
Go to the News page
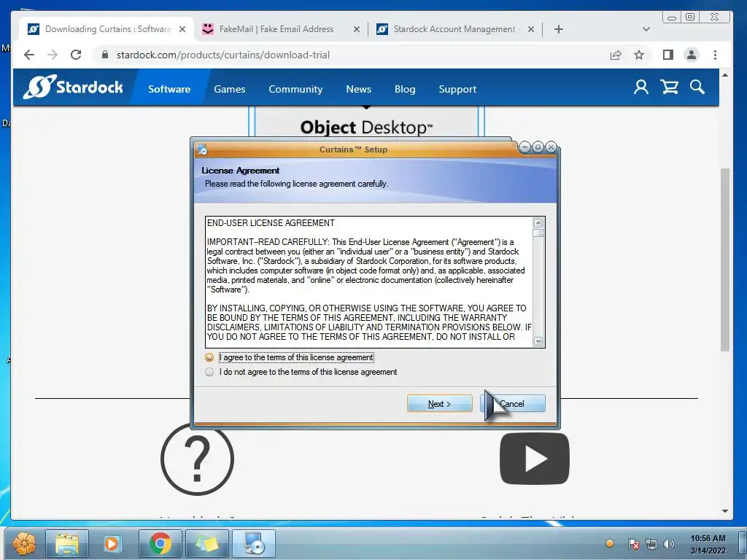coord(358,89)
